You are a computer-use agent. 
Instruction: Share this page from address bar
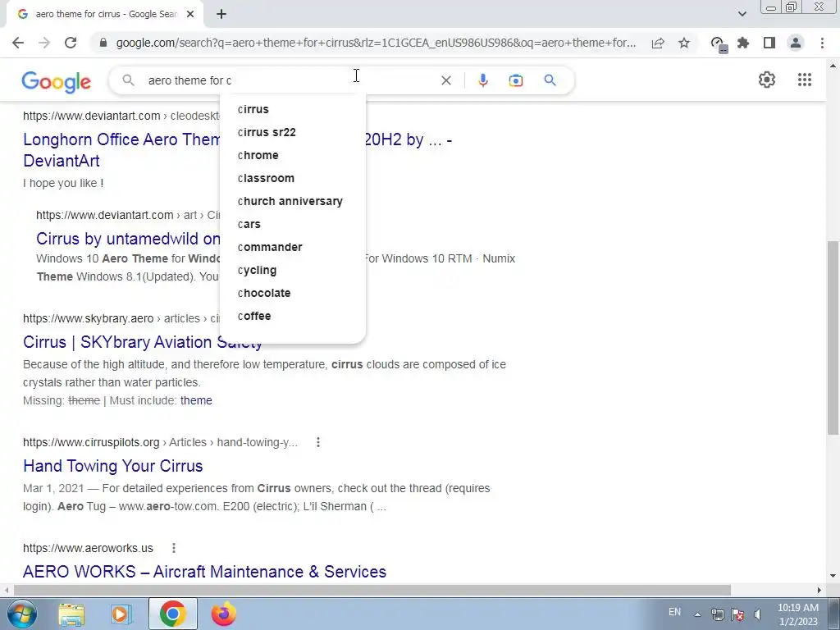coord(658,43)
